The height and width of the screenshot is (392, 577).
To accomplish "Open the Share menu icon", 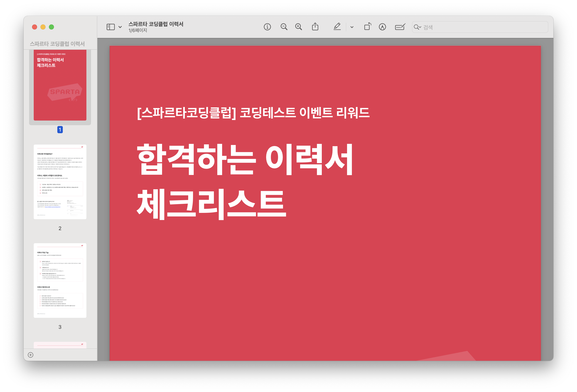I will click(315, 27).
